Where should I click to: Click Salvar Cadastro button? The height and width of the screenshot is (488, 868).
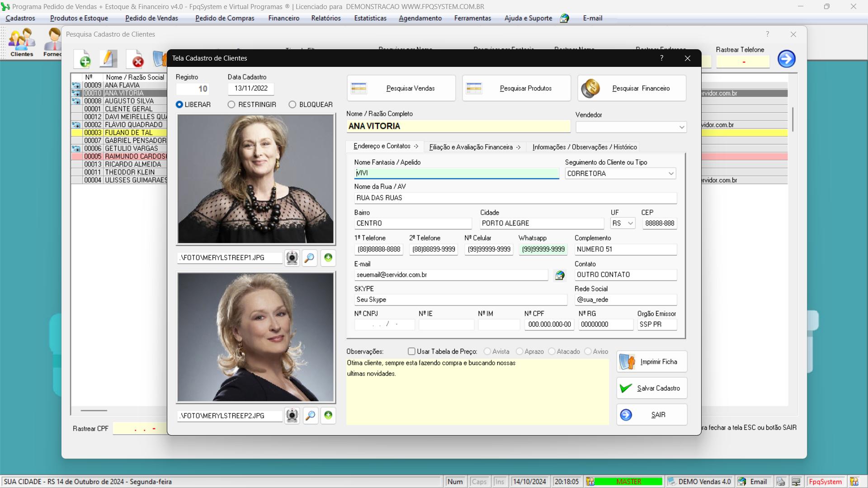click(651, 388)
